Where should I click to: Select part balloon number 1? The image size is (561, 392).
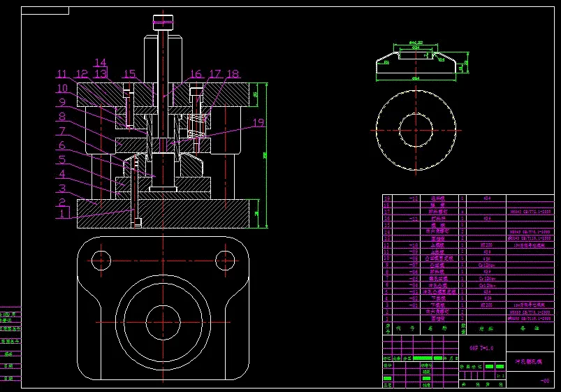tap(63, 214)
